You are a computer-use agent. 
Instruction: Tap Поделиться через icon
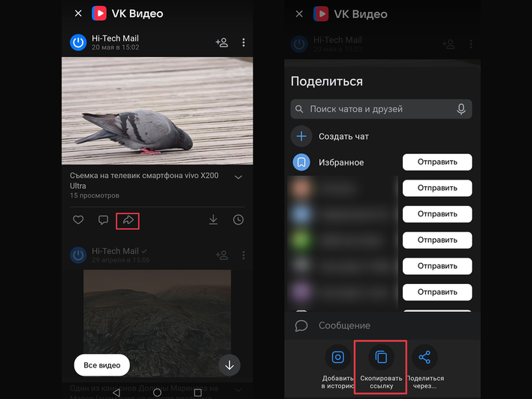point(425,357)
